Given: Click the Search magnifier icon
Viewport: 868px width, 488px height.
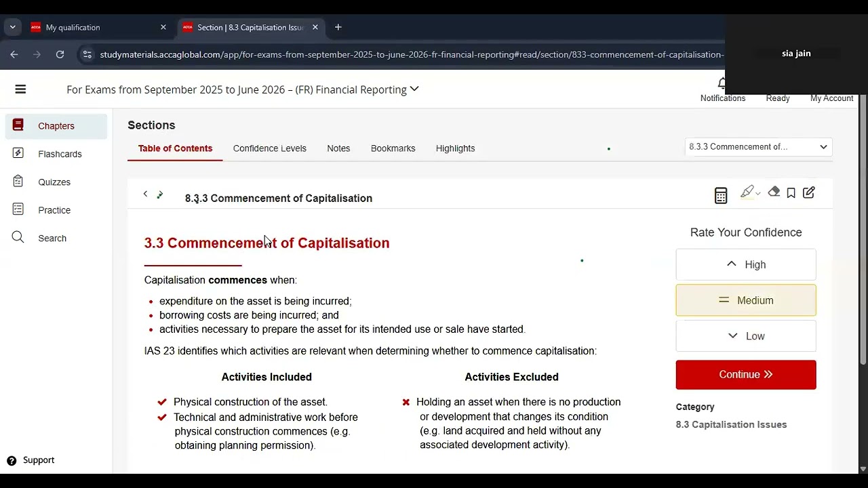Looking at the screenshot, I should (x=18, y=238).
